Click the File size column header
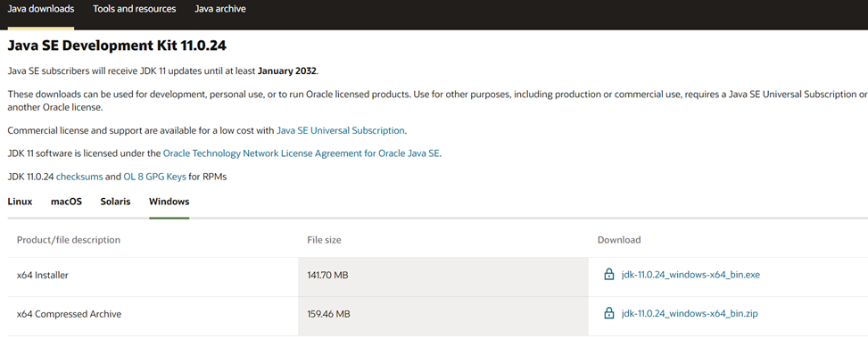868x339 pixels. (324, 240)
